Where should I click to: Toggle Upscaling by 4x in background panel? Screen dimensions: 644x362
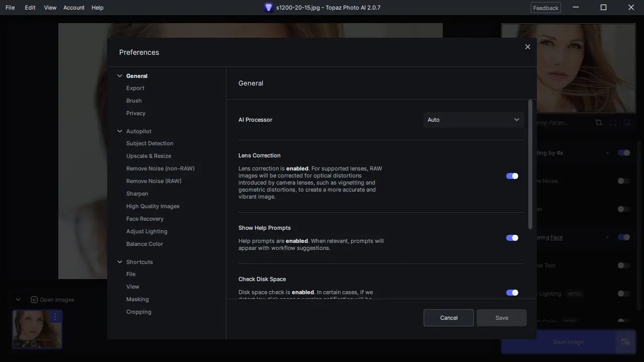[x=624, y=153]
